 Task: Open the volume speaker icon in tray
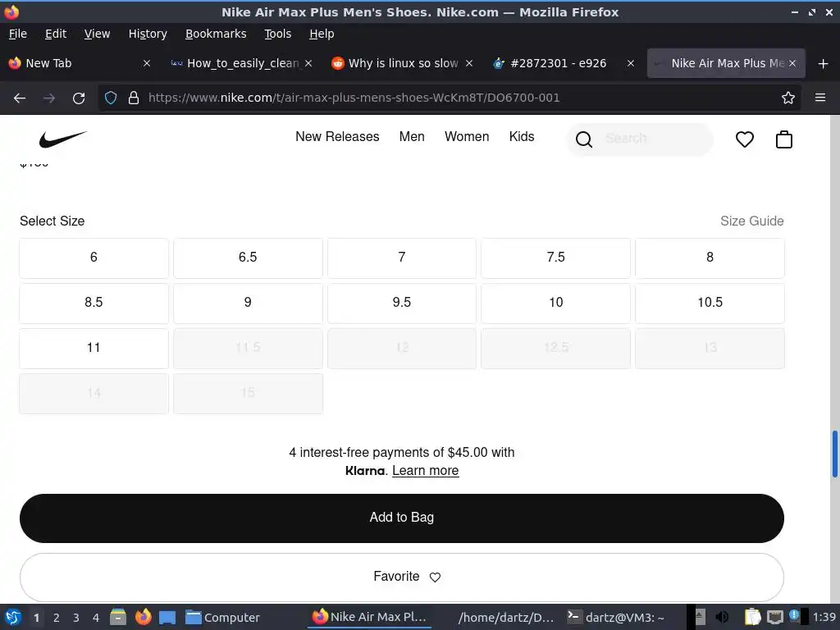722,617
